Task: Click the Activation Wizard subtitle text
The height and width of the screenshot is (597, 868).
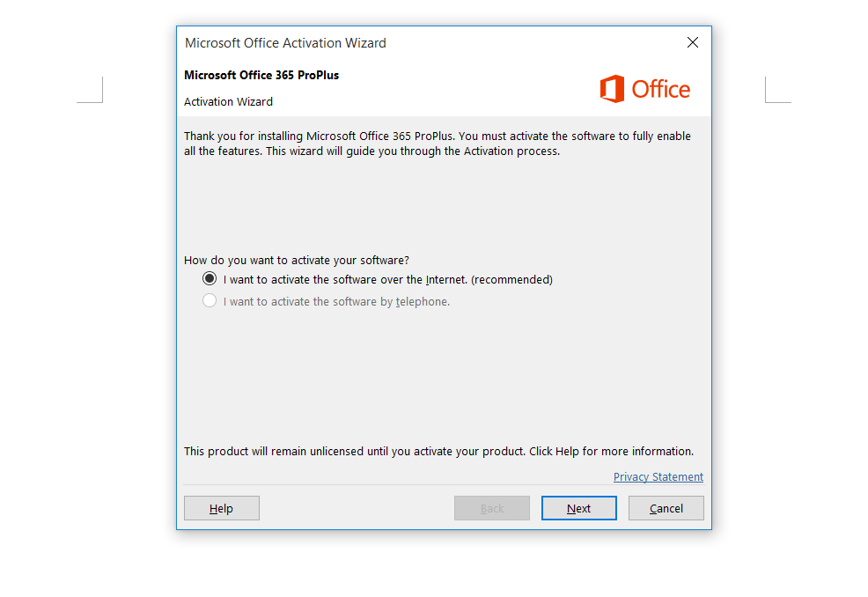Action: tap(228, 101)
